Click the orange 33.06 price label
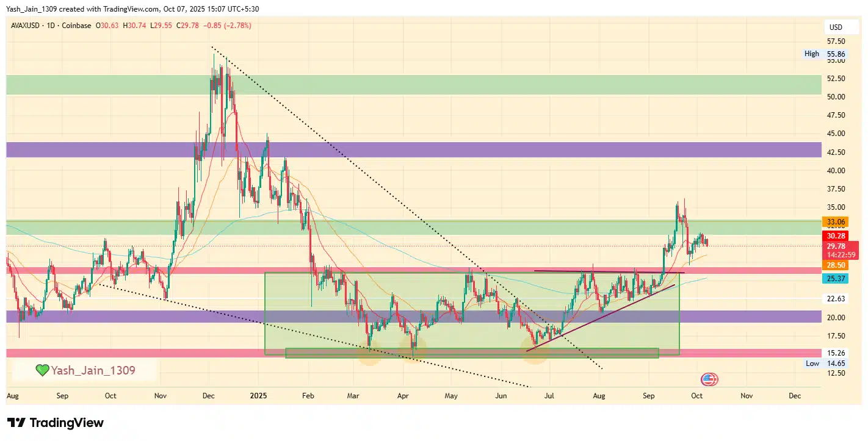The height and width of the screenshot is (441, 868). pyautogui.click(x=835, y=222)
